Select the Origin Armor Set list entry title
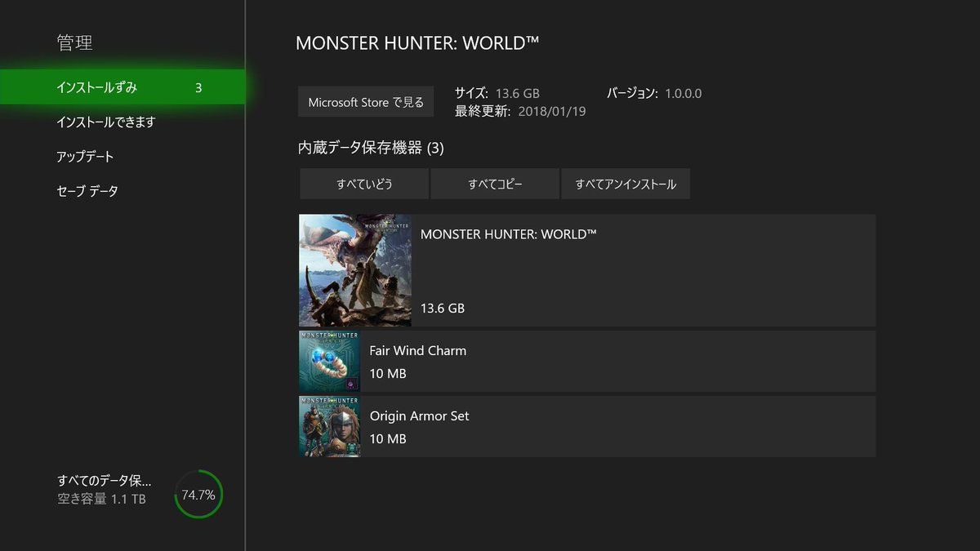 pos(420,415)
